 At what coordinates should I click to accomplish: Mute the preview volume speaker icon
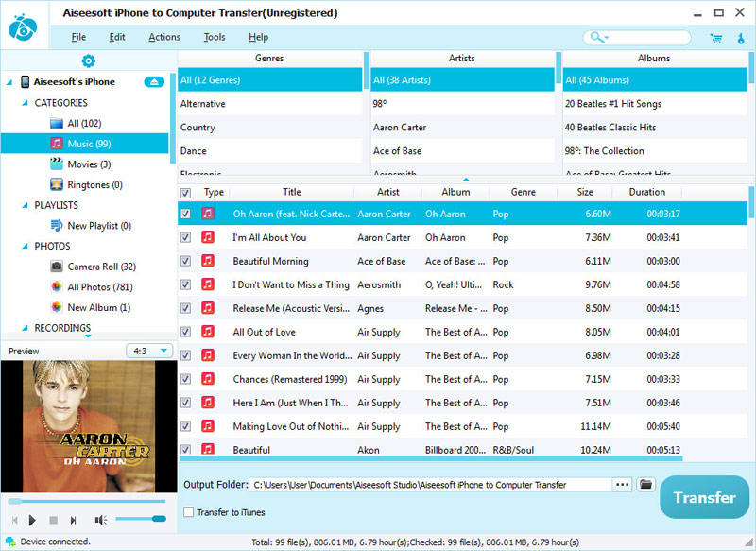tap(101, 520)
